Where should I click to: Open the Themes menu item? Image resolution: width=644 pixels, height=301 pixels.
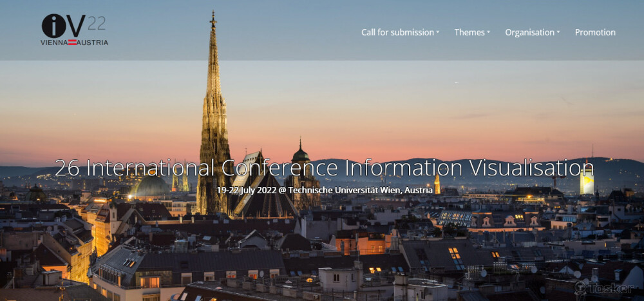click(x=469, y=32)
